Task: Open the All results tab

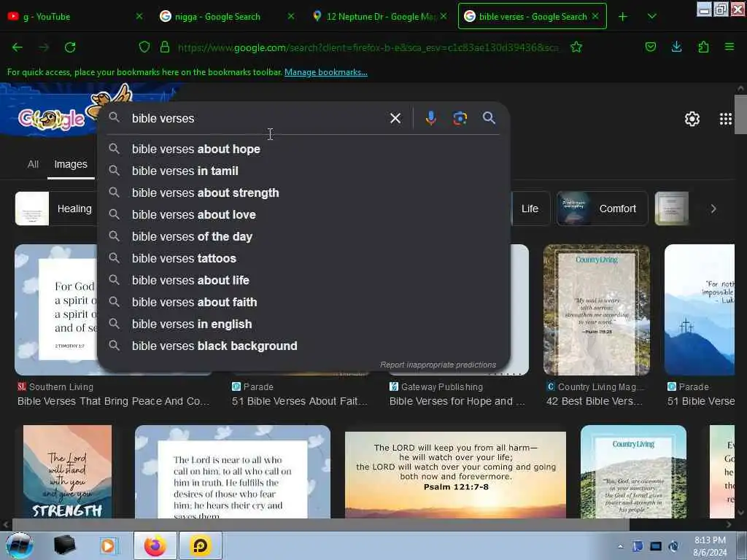Action: (33, 164)
